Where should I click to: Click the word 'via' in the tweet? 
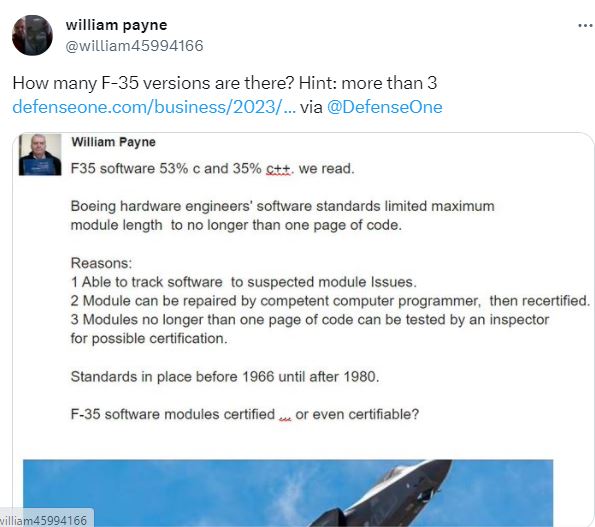[311, 107]
